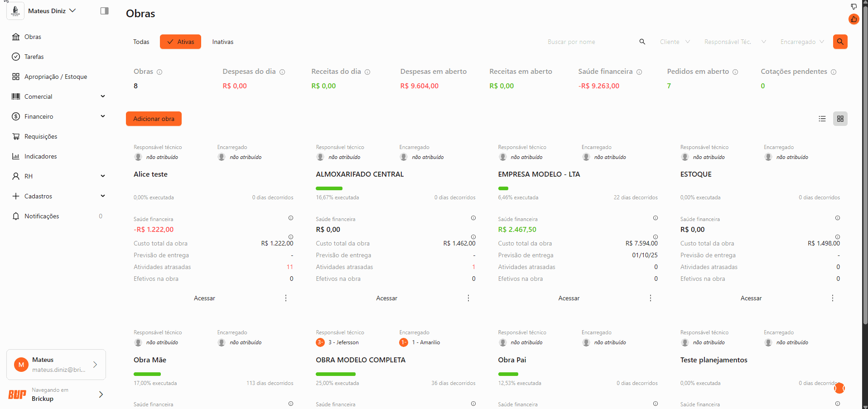
Task: Open more options for ALMOXARIFADO CENTRAL card
Action: coord(468,298)
